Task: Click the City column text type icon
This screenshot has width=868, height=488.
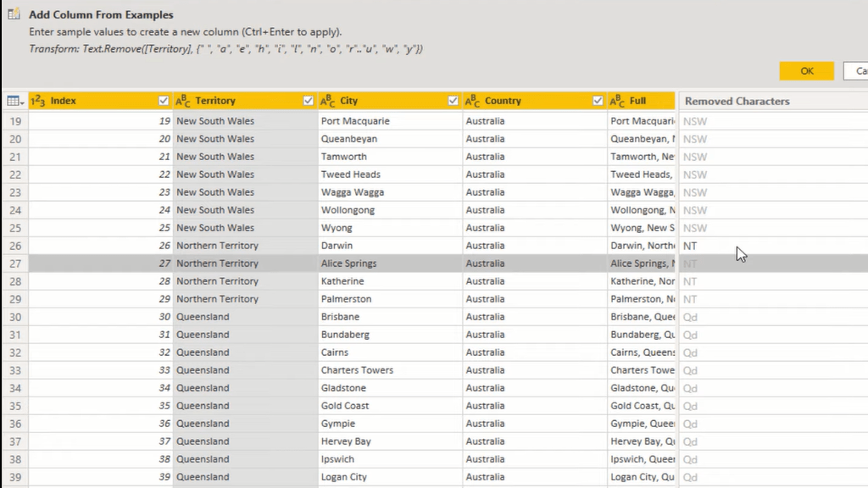Action: click(x=328, y=101)
